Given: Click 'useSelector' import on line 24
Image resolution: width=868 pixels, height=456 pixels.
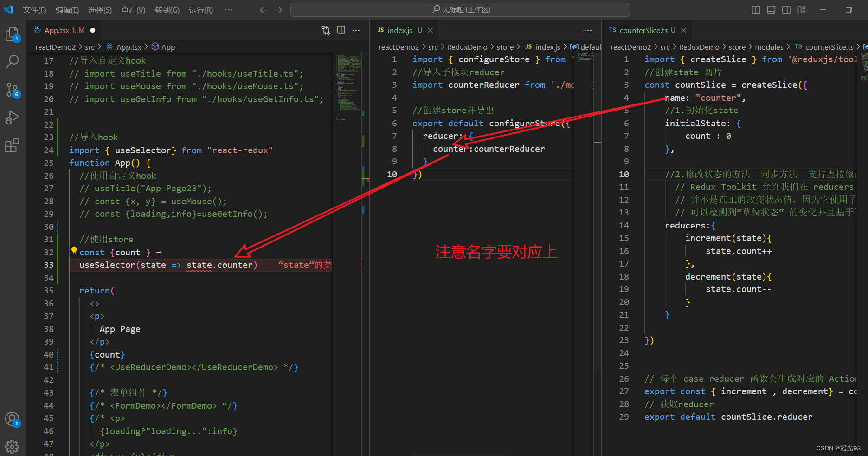Looking at the screenshot, I should coord(143,150).
